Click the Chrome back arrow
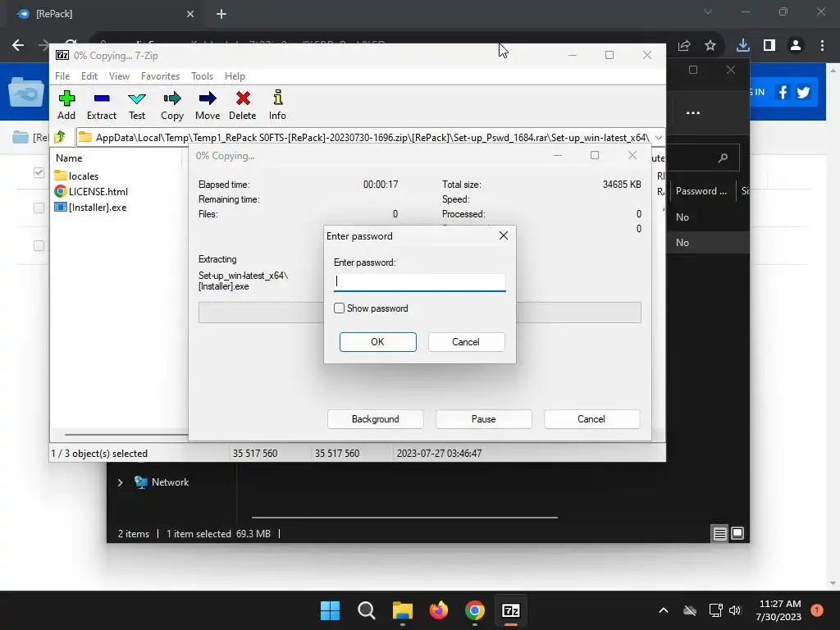This screenshot has height=630, width=840. coord(18,46)
